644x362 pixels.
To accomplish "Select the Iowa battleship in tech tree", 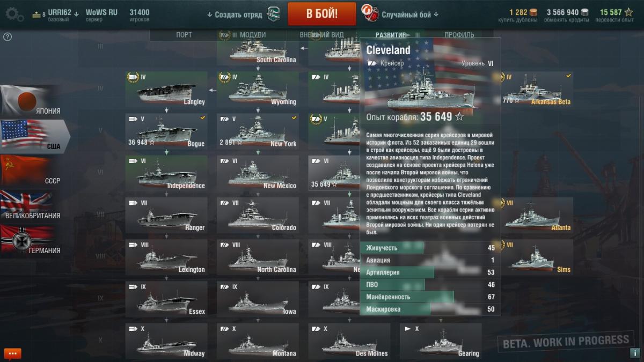I will pyautogui.click(x=258, y=299).
